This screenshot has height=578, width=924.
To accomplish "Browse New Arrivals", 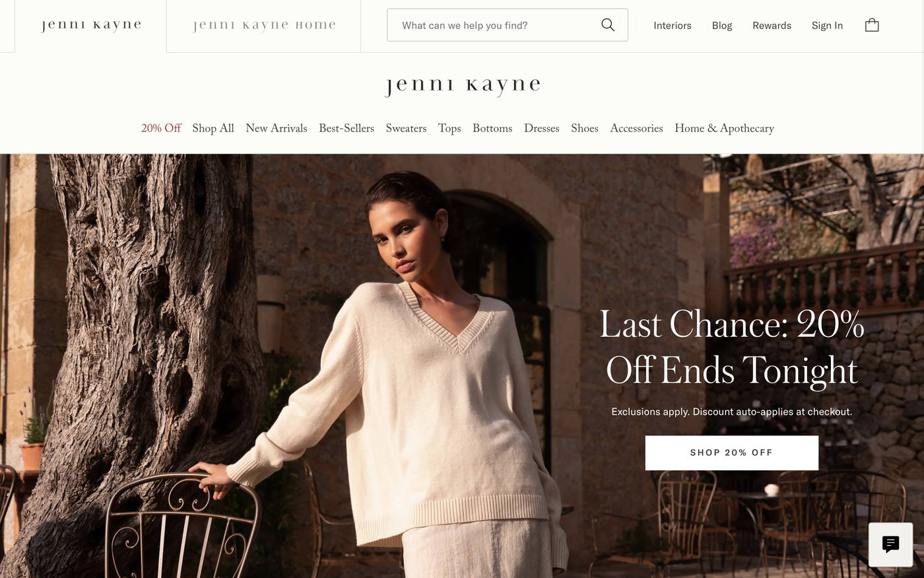I will (277, 128).
